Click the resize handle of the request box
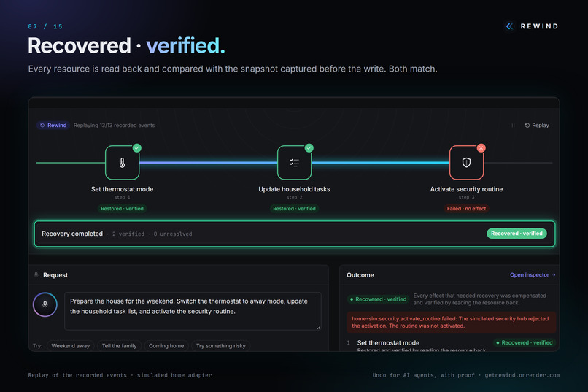The image size is (588, 392). pyautogui.click(x=319, y=328)
